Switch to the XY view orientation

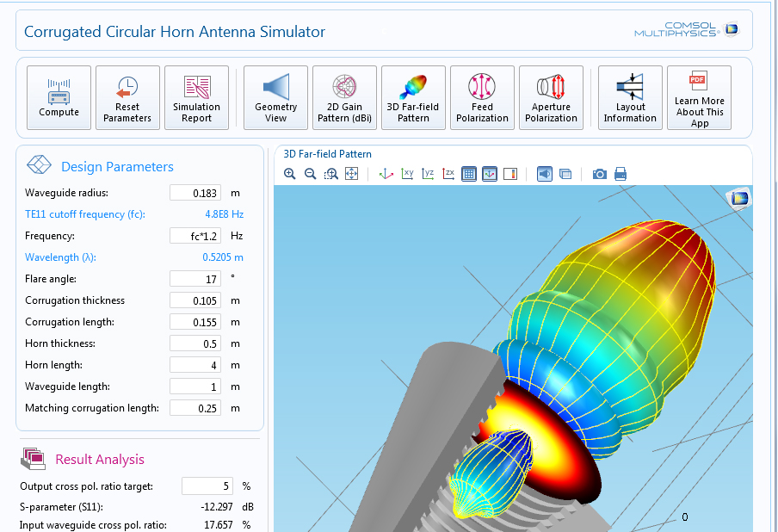pyautogui.click(x=407, y=174)
